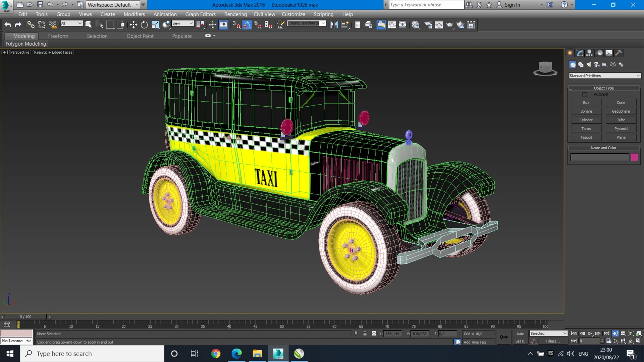Click the Mirror tool icon
Screen dimensions: 644x362
click(x=334, y=24)
